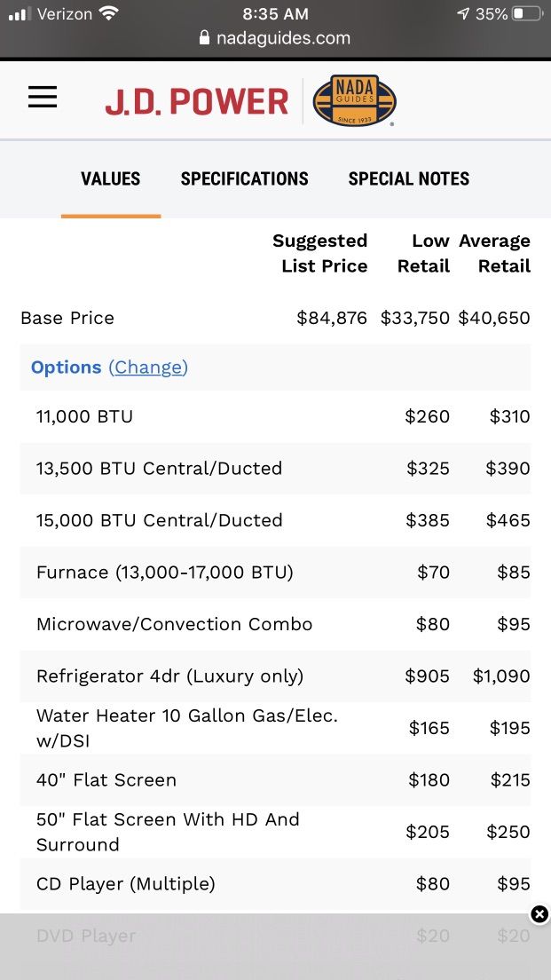The width and height of the screenshot is (551, 980).
Task: Tap the cellular signal bars icon
Action: coord(20,13)
